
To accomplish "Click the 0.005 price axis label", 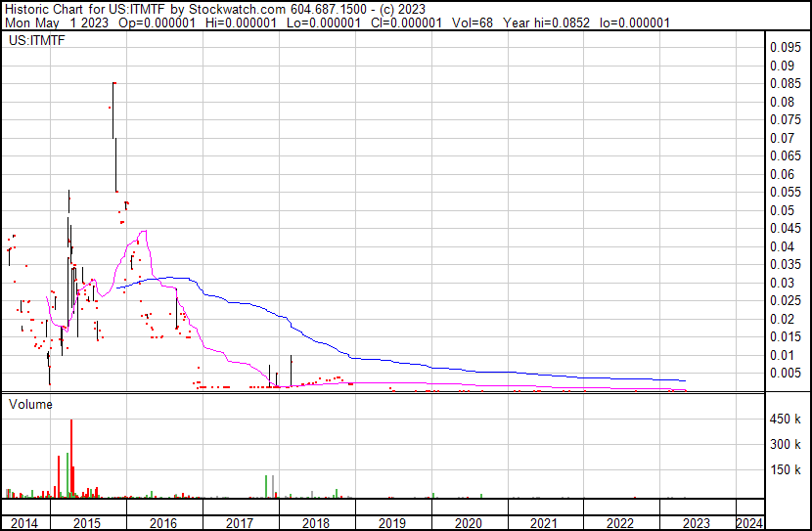I will 785,373.
